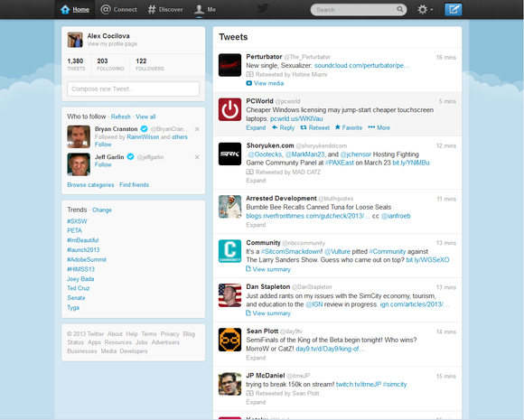The height and width of the screenshot is (420, 524).
Task: Click the Me person silhouette icon
Action: point(199,9)
